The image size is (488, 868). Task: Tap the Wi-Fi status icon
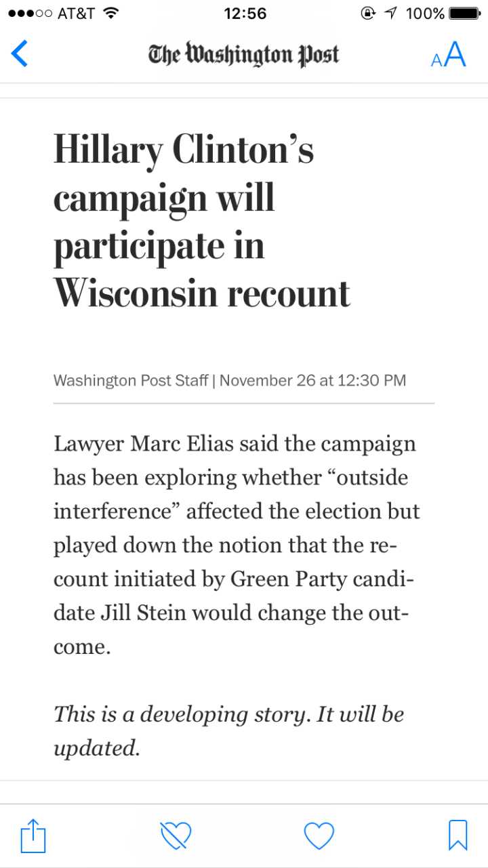pos(111,13)
